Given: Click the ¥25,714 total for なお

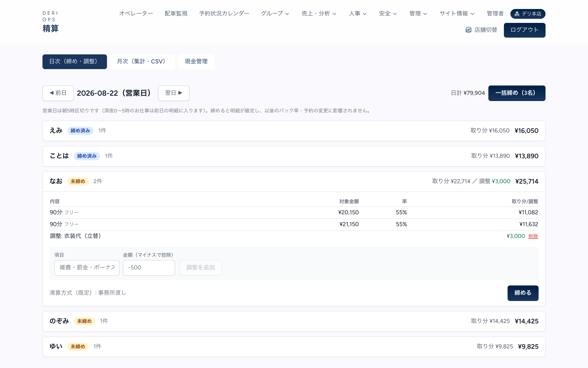Looking at the screenshot, I should (x=527, y=182).
